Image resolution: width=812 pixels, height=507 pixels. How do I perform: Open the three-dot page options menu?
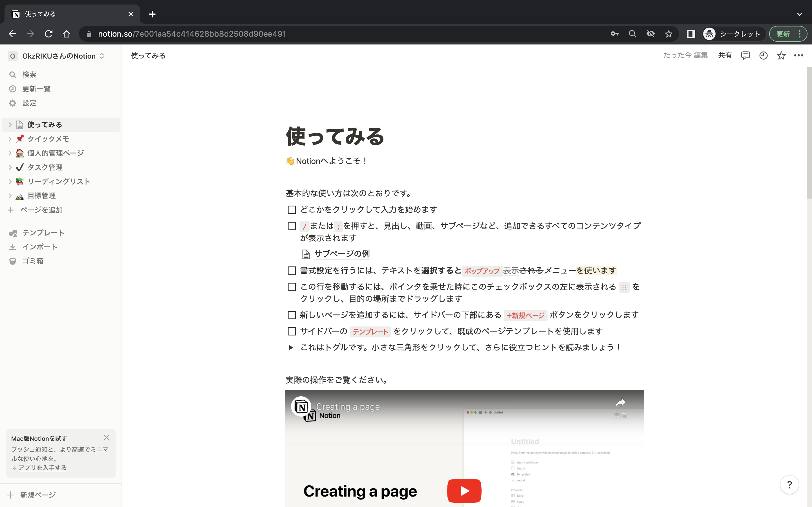coord(798,55)
